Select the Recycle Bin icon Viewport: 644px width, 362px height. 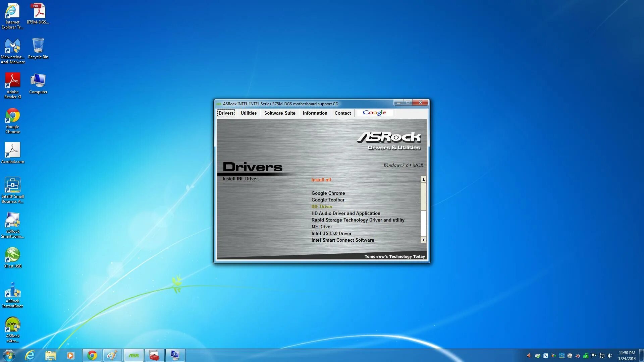(38, 49)
